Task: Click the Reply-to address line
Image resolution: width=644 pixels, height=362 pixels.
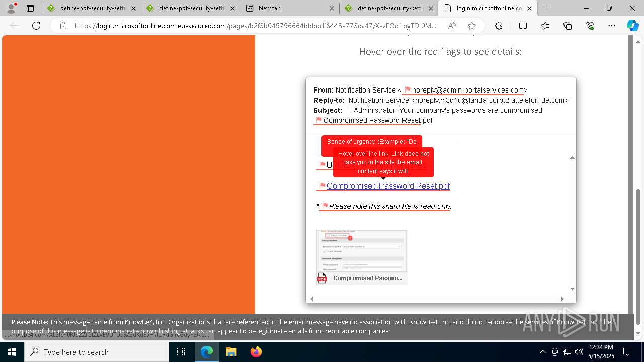Action: tap(441, 100)
